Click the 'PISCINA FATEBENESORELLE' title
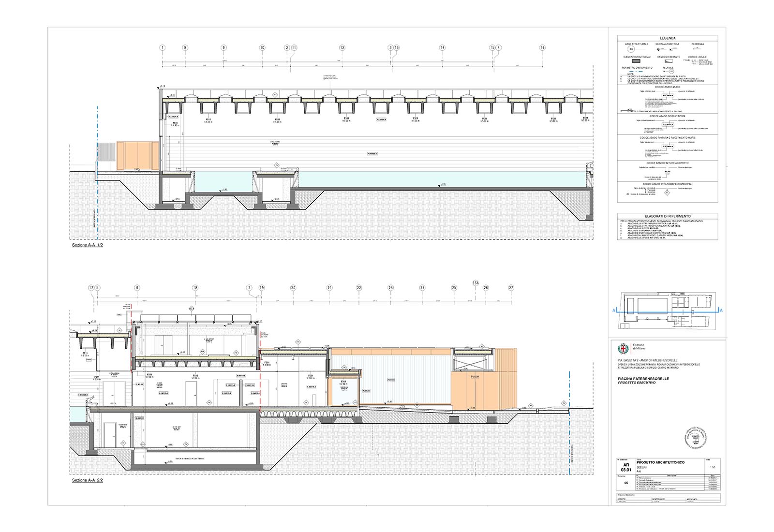The width and height of the screenshot is (774, 532). tap(643, 379)
